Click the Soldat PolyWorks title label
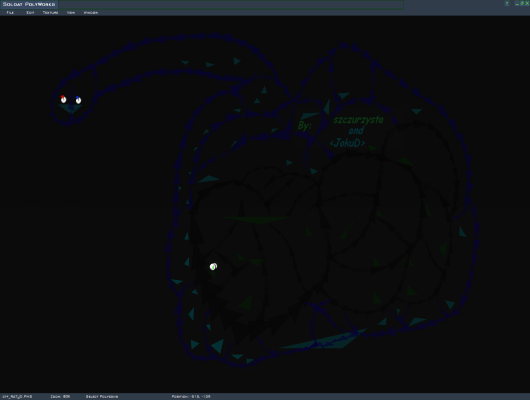Screen dimensions: 530x400 (x=29, y=4)
